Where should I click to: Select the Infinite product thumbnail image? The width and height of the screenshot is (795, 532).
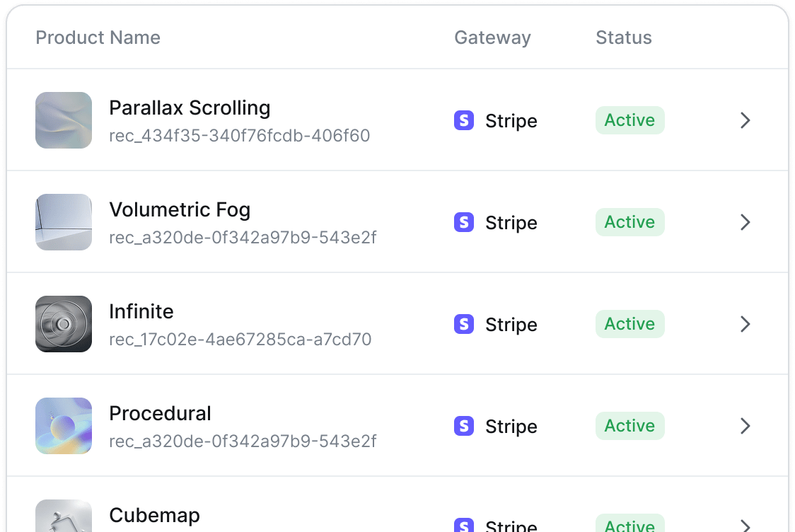tap(64, 324)
